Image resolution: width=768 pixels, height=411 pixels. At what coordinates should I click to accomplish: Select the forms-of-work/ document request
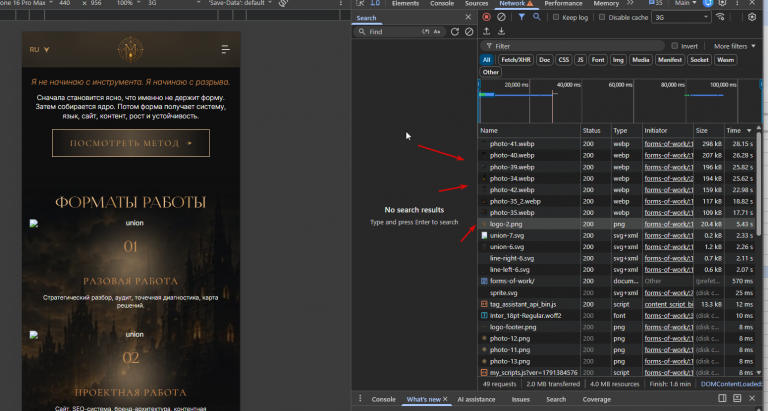[x=617, y=281]
